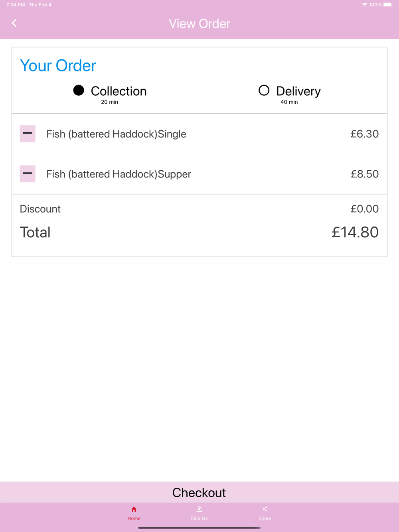The width and height of the screenshot is (399, 532).
Task: Choose the Delivery option label
Action: (x=298, y=91)
